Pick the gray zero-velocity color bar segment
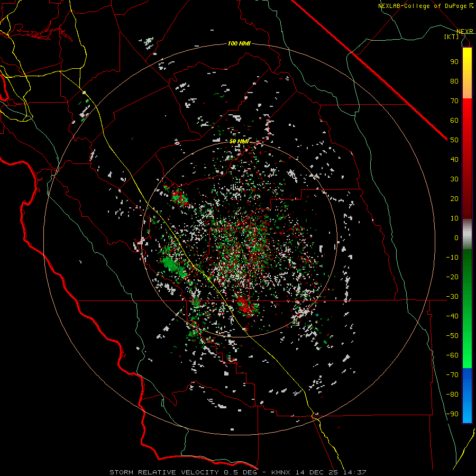 [x=467, y=234]
